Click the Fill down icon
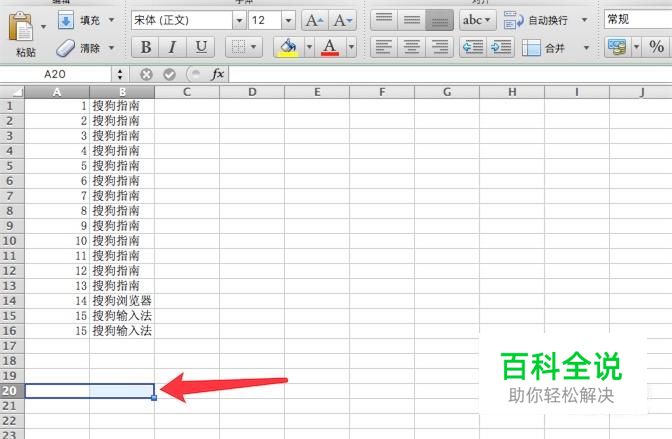 point(66,20)
